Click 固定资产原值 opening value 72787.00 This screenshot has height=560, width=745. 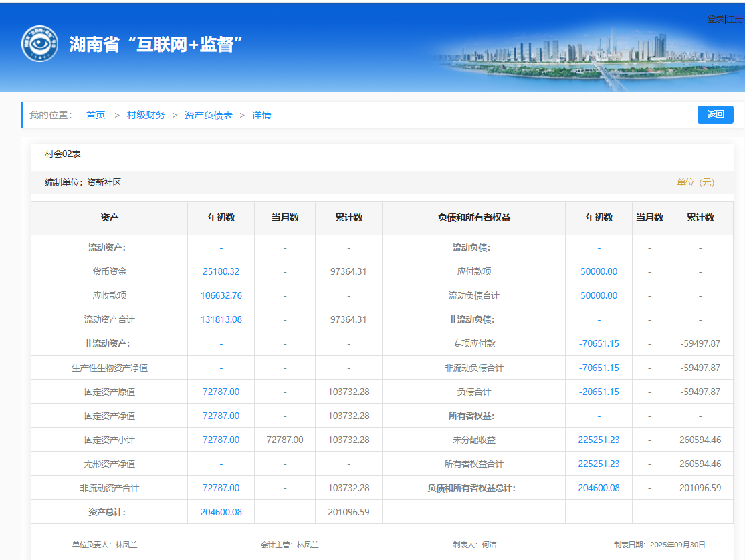[221, 392]
